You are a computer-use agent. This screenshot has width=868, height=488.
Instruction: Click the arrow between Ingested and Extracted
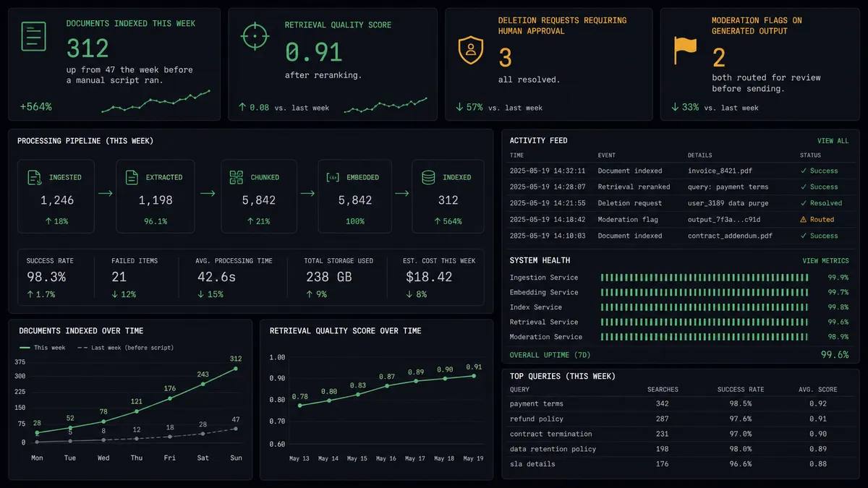106,194
